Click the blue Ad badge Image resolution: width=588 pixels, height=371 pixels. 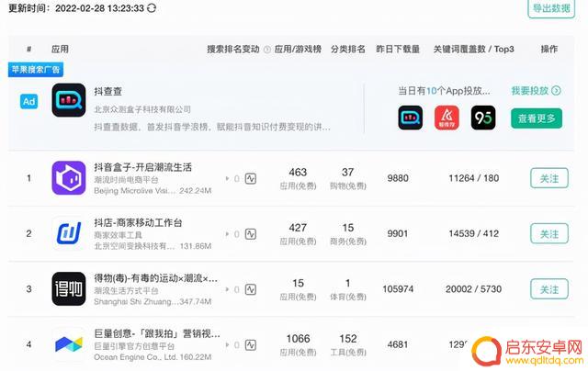click(x=29, y=101)
